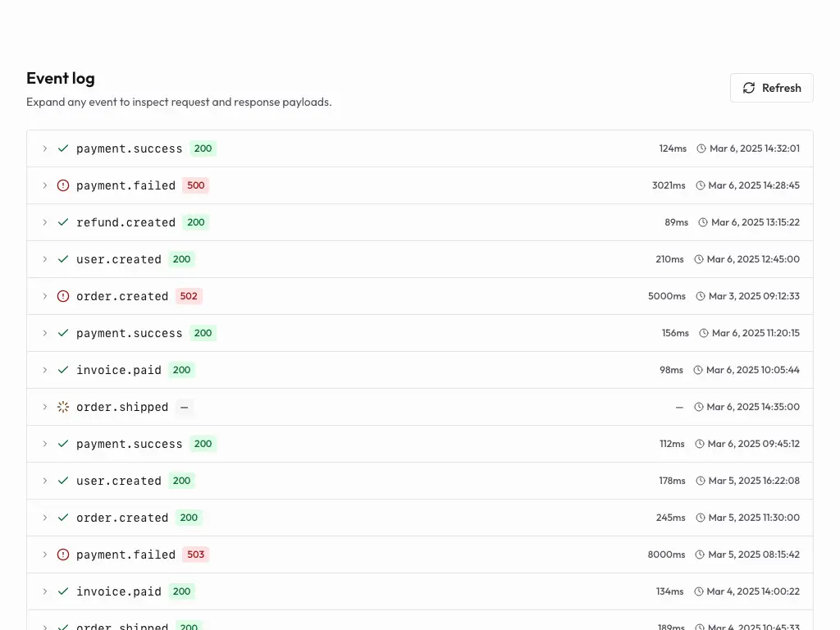
Task: Expand the invoice.paid Mar 4 event
Action: 45,591
